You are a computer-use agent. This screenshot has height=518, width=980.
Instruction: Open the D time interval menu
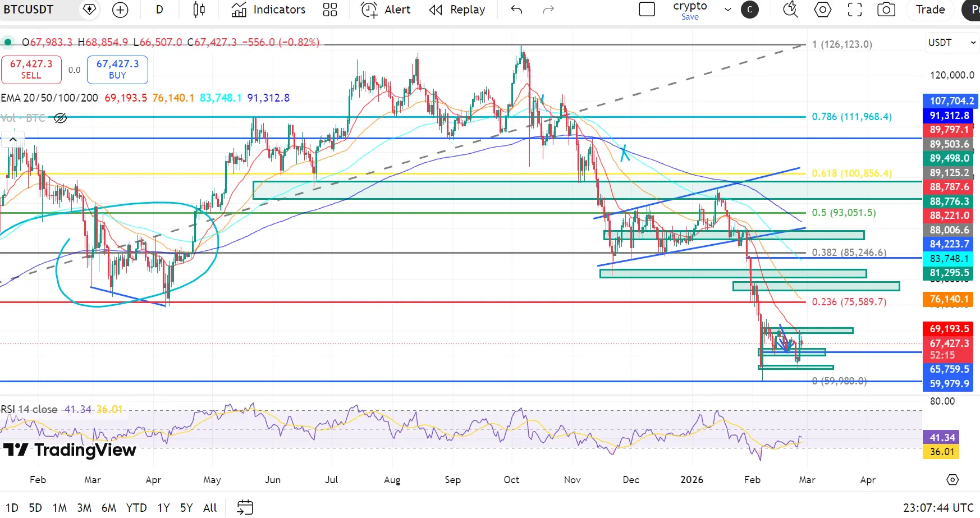click(159, 10)
